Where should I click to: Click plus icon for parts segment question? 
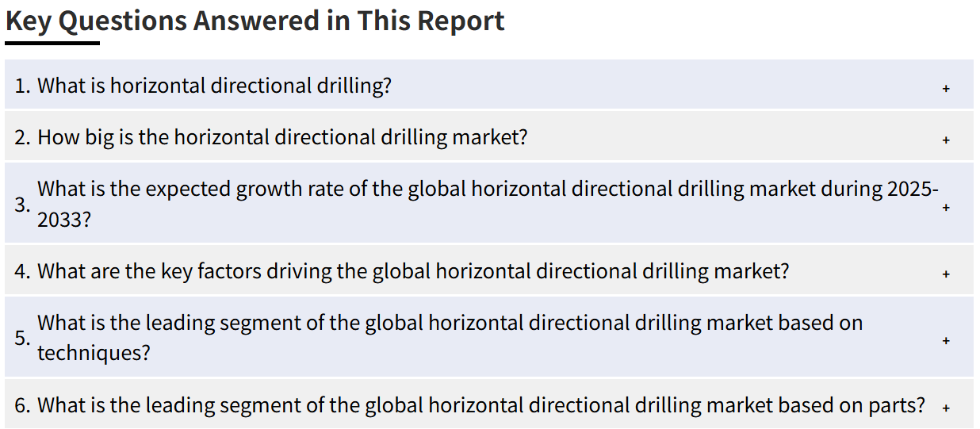click(946, 408)
